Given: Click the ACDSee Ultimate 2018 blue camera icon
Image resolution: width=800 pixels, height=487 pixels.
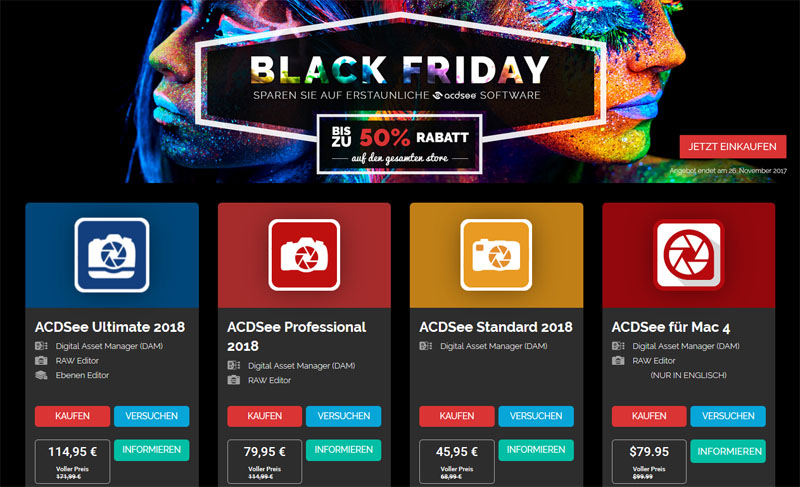Looking at the screenshot, I should point(112,255).
